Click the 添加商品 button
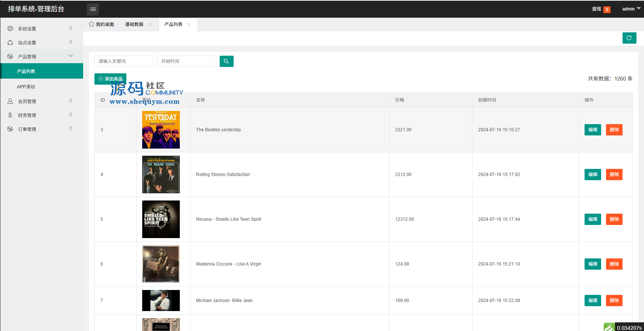The width and height of the screenshot is (644, 331). [x=110, y=79]
